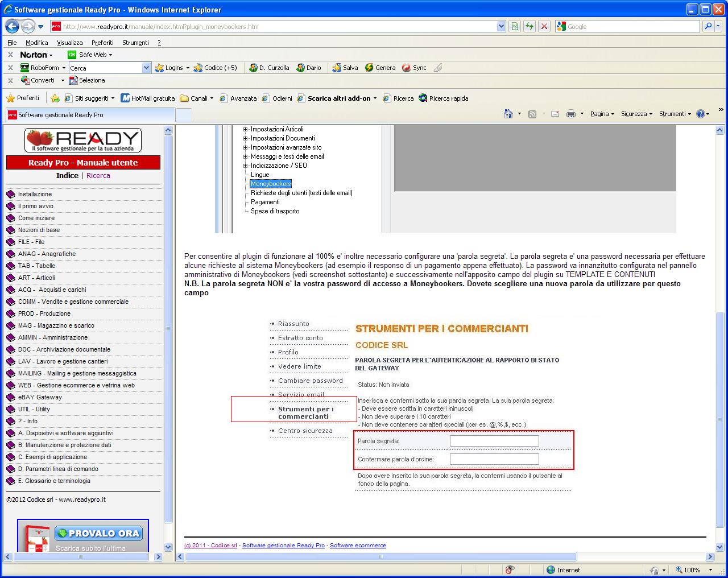Image resolution: width=728 pixels, height=578 pixels.
Task: Click the RSS feeds icon
Action: pyautogui.click(x=532, y=114)
